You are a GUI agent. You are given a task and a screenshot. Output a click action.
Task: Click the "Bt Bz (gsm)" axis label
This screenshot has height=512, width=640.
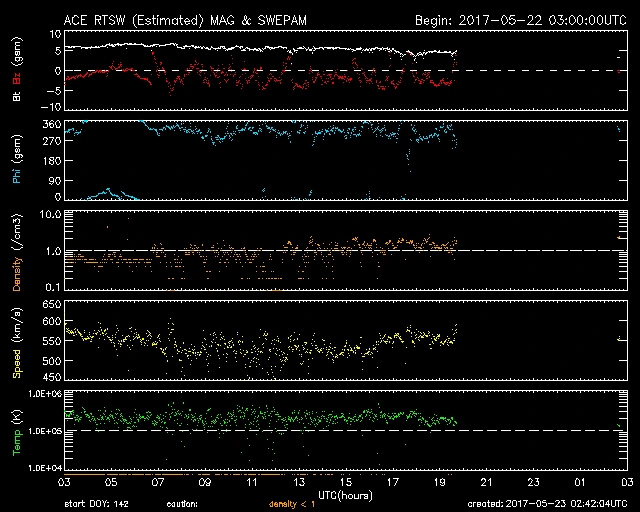(17, 69)
